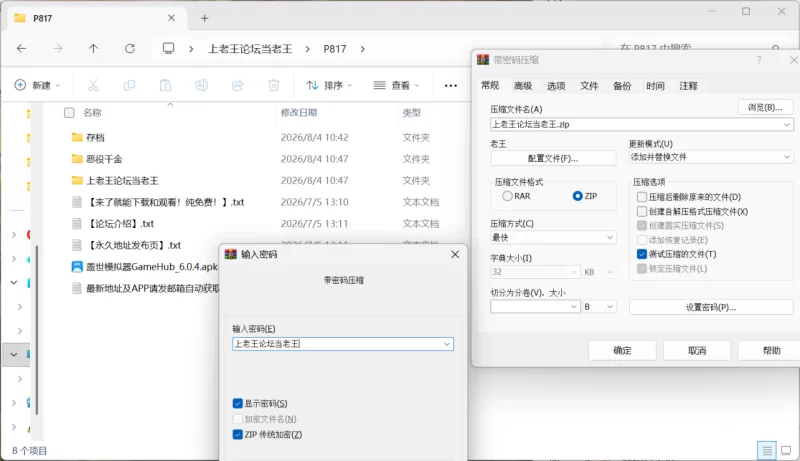The width and height of the screenshot is (800, 461).
Task: Switch to details view icon in status bar
Action: [767, 450]
